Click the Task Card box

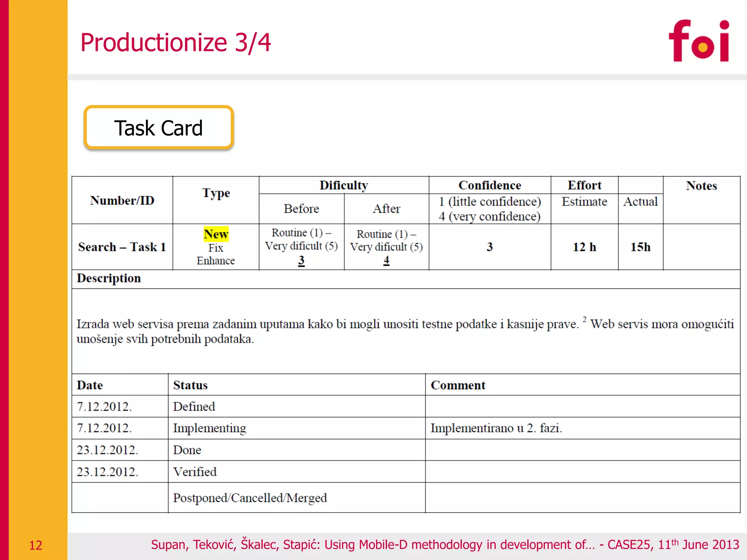[159, 128]
